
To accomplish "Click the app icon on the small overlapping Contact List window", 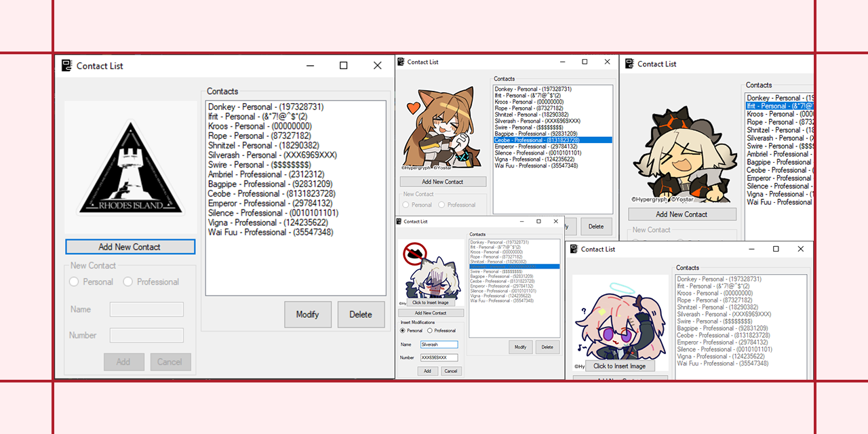I will 400,221.
